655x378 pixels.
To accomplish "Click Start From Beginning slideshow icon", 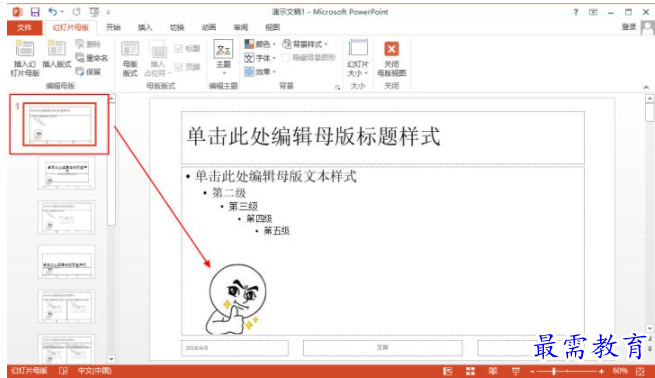I will coord(94,12).
